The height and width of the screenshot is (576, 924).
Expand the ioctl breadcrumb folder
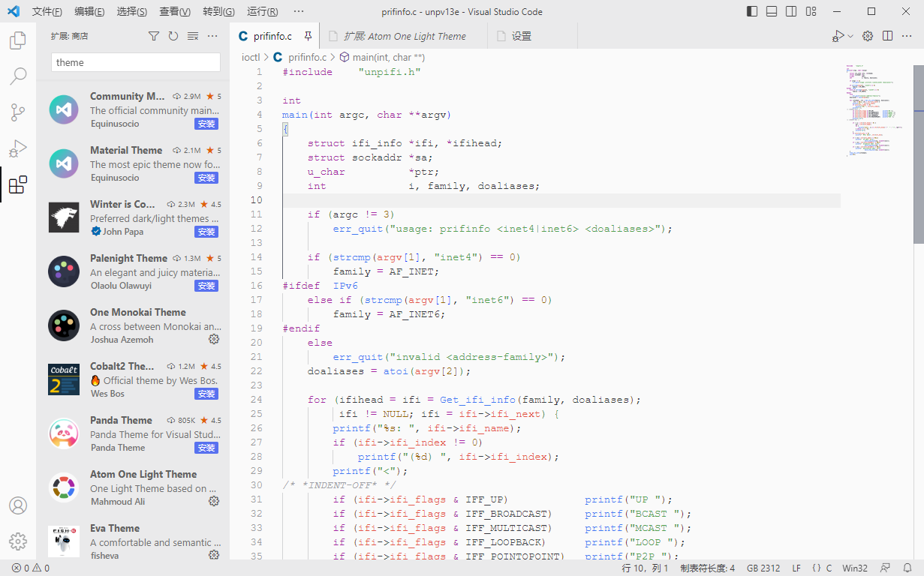(x=251, y=57)
